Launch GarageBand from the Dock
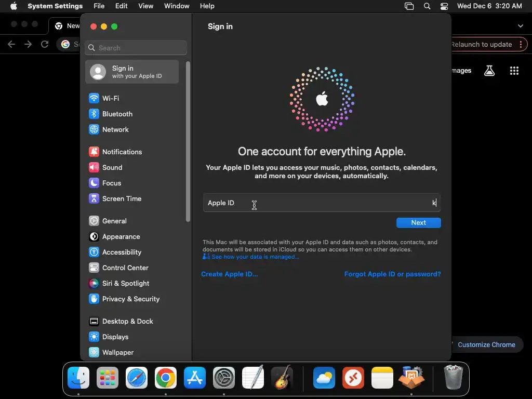Image resolution: width=532 pixels, height=399 pixels. pyautogui.click(x=282, y=377)
